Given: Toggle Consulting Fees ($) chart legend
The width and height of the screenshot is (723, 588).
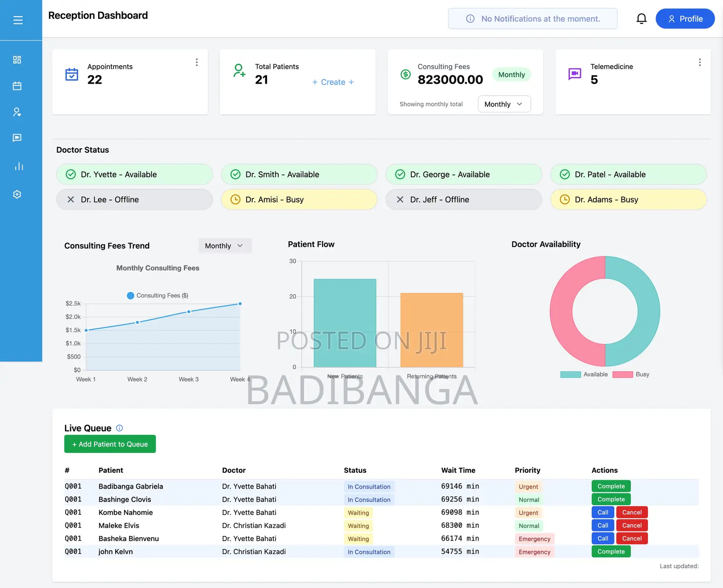Looking at the screenshot, I should click(158, 296).
